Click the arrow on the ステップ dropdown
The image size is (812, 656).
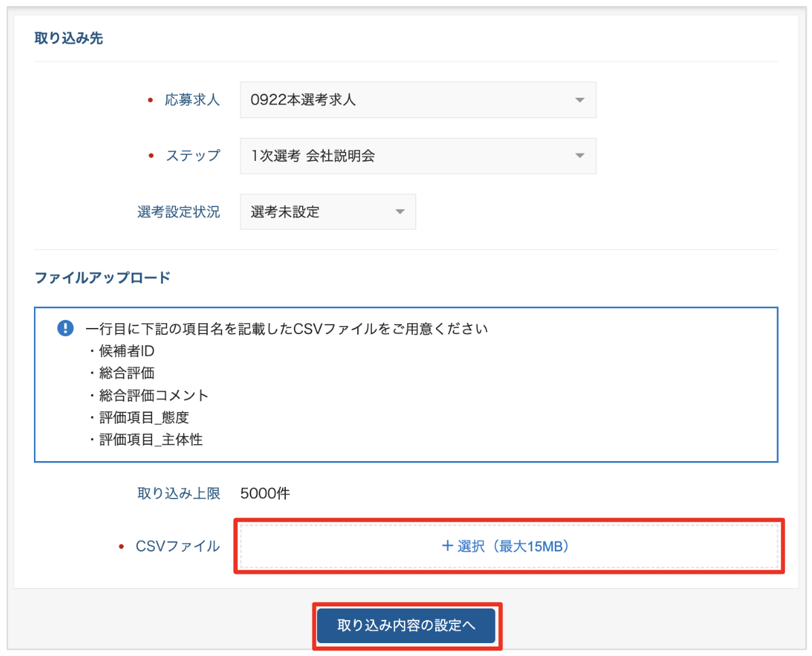579,156
